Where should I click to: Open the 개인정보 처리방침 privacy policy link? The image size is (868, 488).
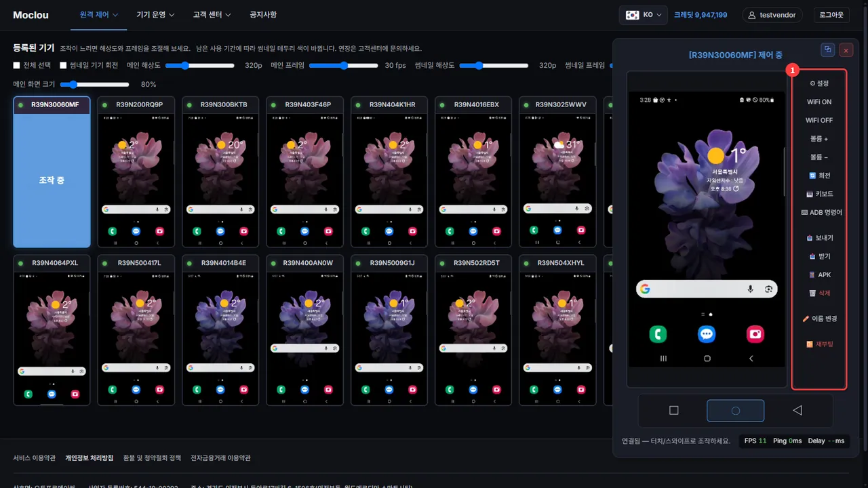coord(90,458)
